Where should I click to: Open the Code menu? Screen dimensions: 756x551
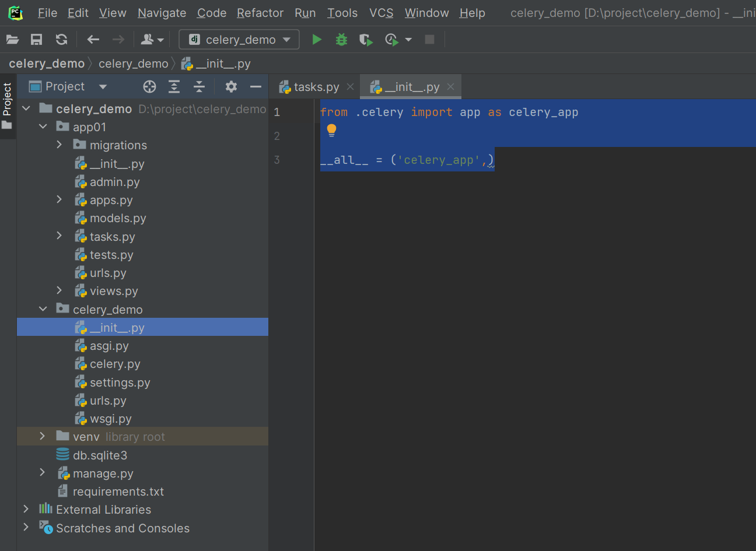pyautogui.click(x=212, y=13)
